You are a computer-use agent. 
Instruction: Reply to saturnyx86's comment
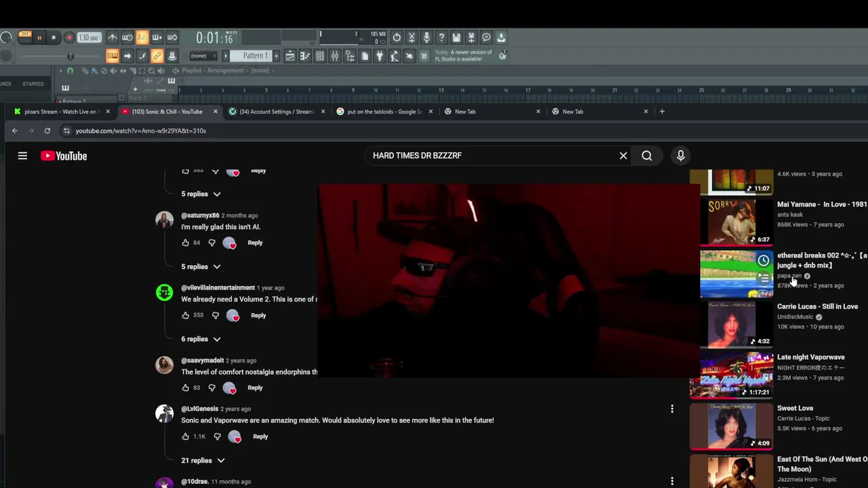[x=255, y=243]
